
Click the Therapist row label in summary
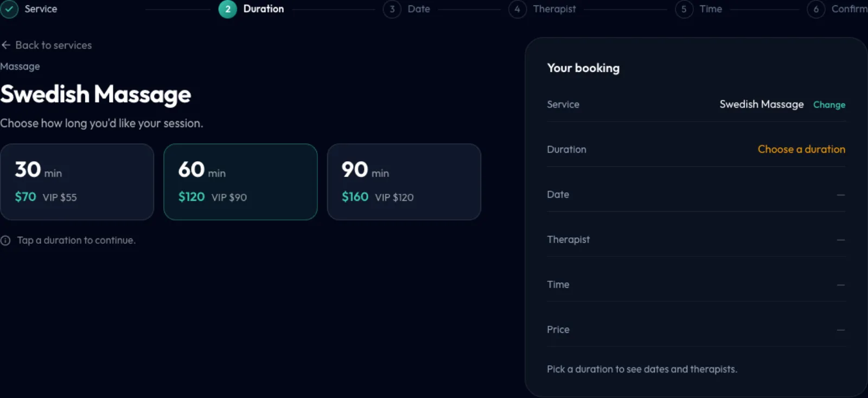pos(568,239)
